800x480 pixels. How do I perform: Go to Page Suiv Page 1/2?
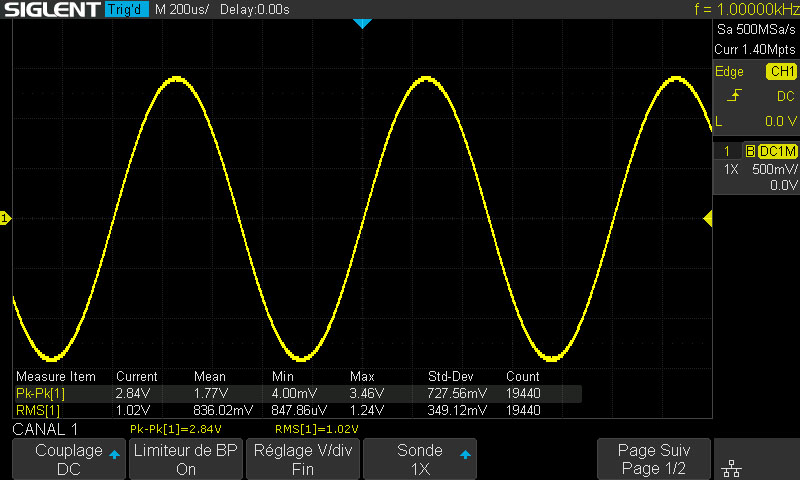(654, 459)
